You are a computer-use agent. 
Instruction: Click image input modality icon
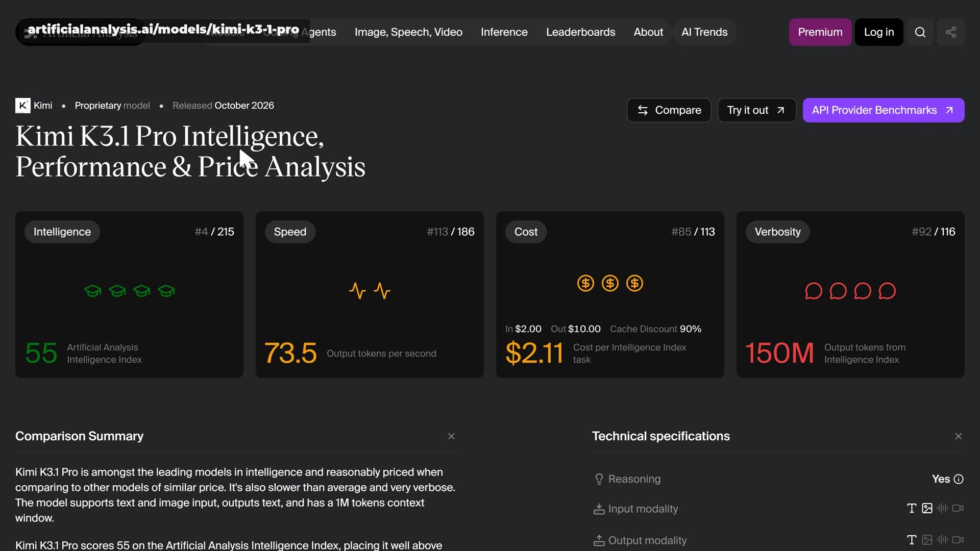pos(927,508)
